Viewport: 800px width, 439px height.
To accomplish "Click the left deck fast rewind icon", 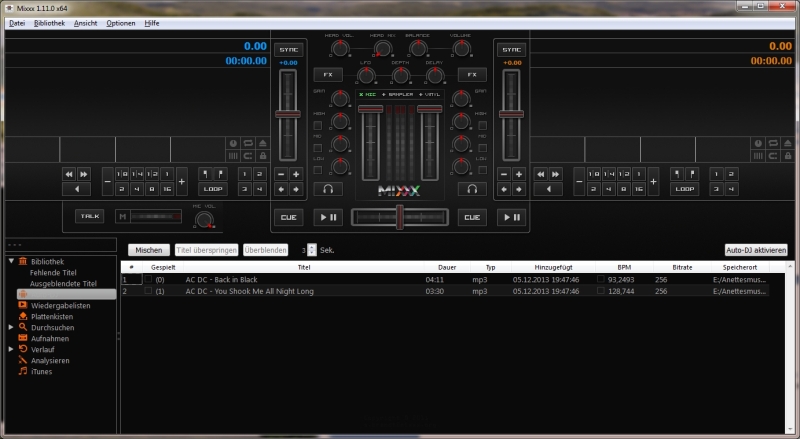I will click(70, 173).
